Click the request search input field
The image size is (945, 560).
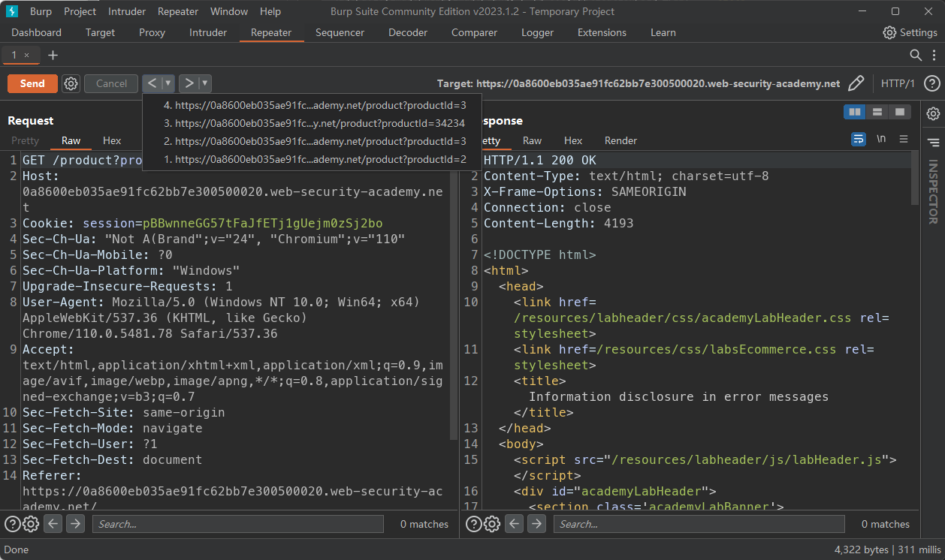(x=237, y=524)
